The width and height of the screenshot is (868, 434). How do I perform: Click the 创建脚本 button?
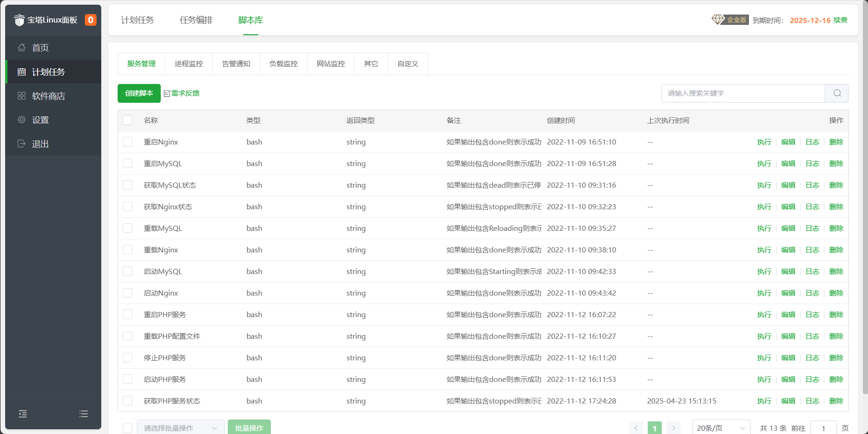(x=139, y=93)
